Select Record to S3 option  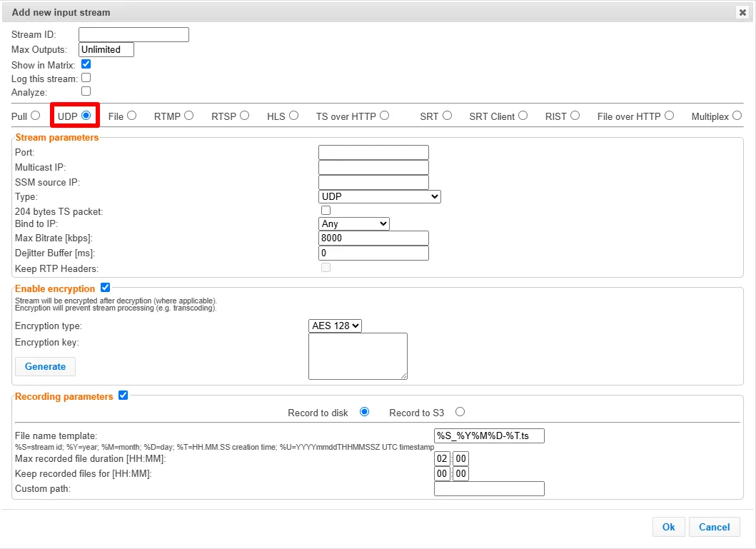460,412
